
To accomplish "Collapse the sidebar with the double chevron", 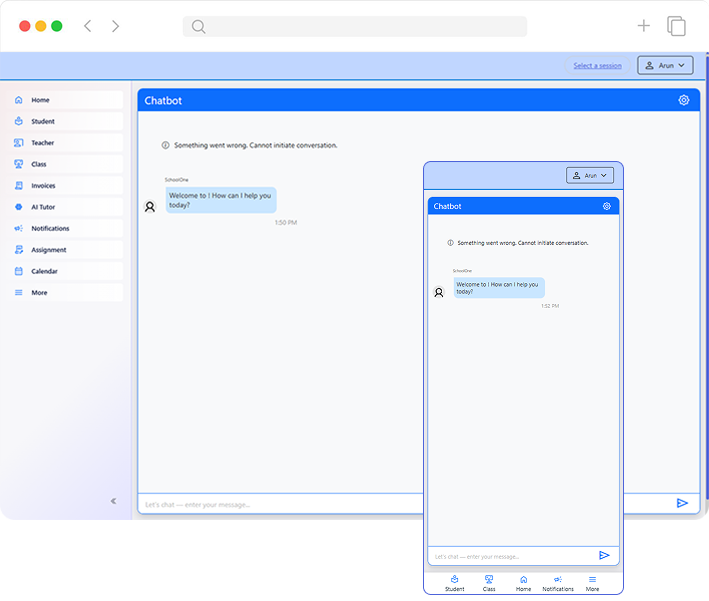I will tap(113, 500).
